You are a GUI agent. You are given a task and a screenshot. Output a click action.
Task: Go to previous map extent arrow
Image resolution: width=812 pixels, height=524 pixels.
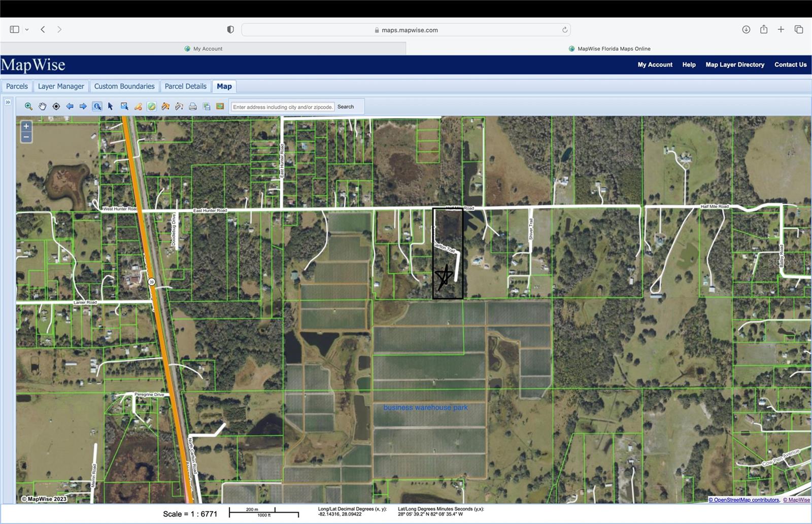pyautogui.click(x=70, y=107)
